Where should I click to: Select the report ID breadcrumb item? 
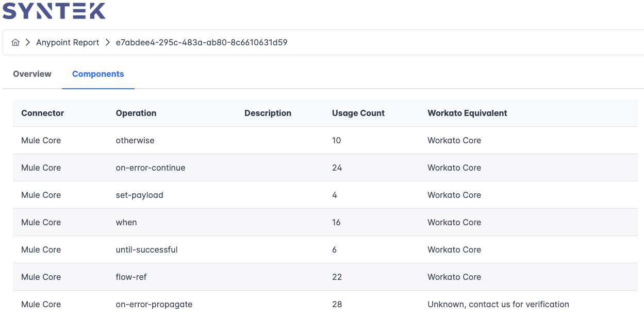[x=202, y=43]
